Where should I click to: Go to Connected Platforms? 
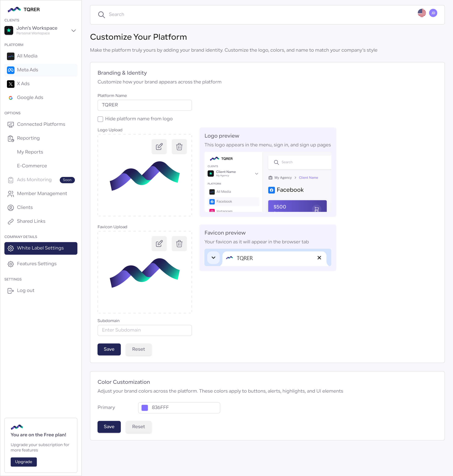pyautogui.click(x=41, y=124)
